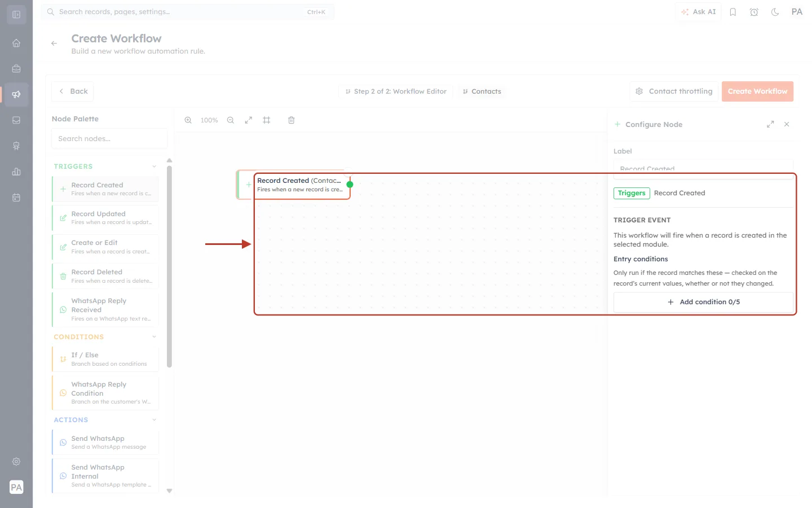Collapse the CONDITIONS section
The height and width of the screenshot is (508, 812).
[x=154, y=337]
